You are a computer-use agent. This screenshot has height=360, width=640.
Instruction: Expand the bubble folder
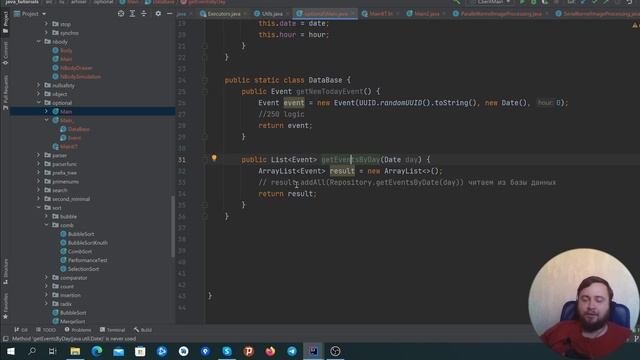pyautogui.click(x=46, y=216)
